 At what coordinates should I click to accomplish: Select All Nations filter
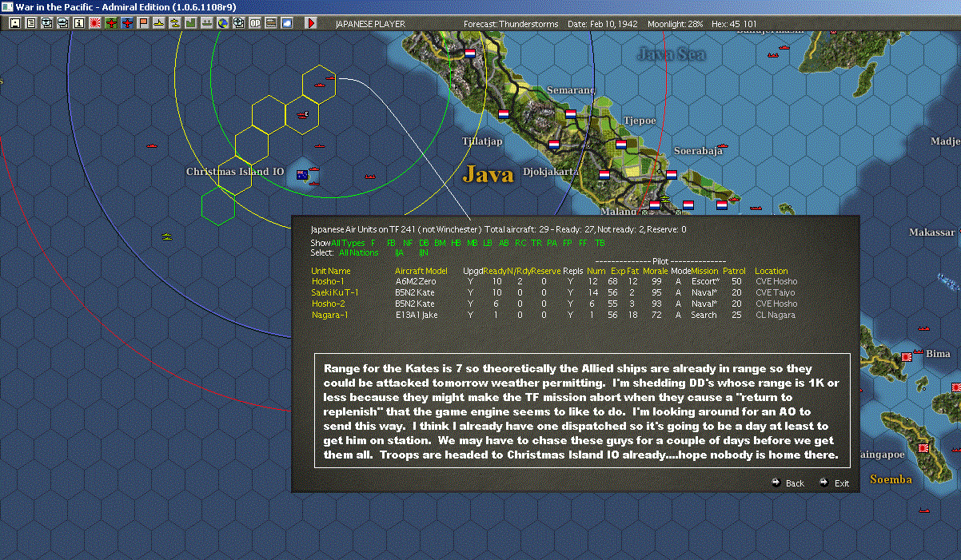click(x=359, y=252)
